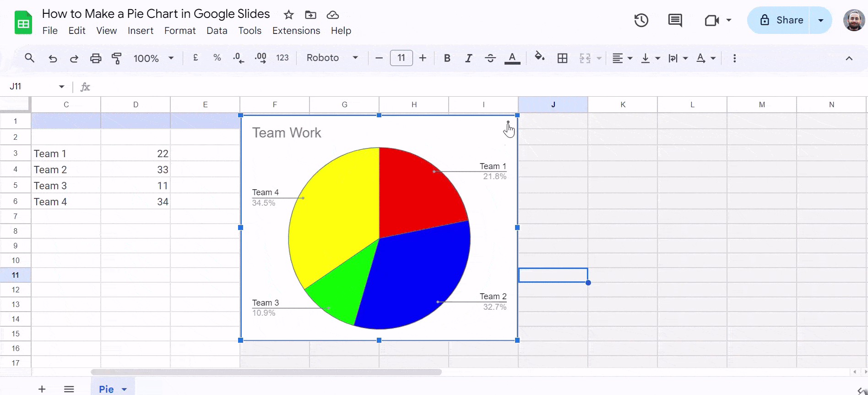Open the Tools menu
Image resolution: width=868 pixels, height=395 pixels.
click(x=250, y=31)
